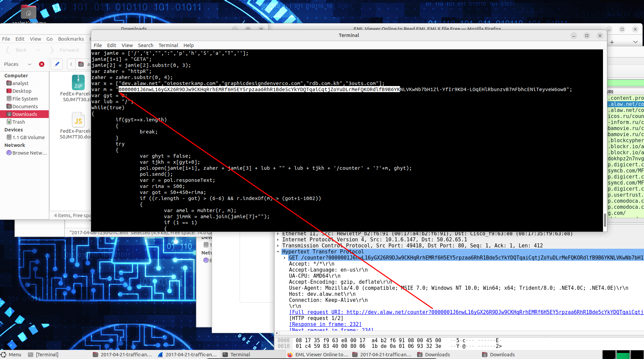
Task: Open the Firefox list all tabs dropdown
Action: point(635,42)
